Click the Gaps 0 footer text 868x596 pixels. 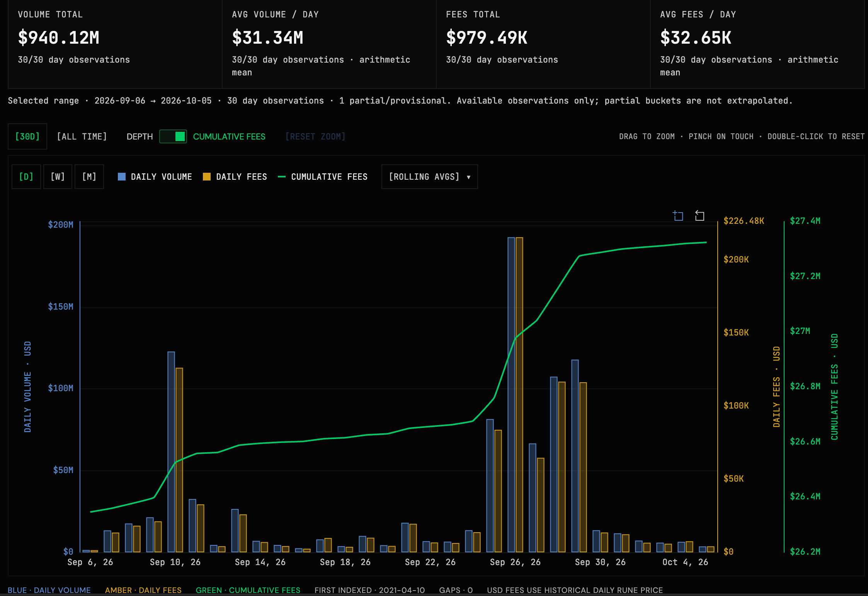456,590
